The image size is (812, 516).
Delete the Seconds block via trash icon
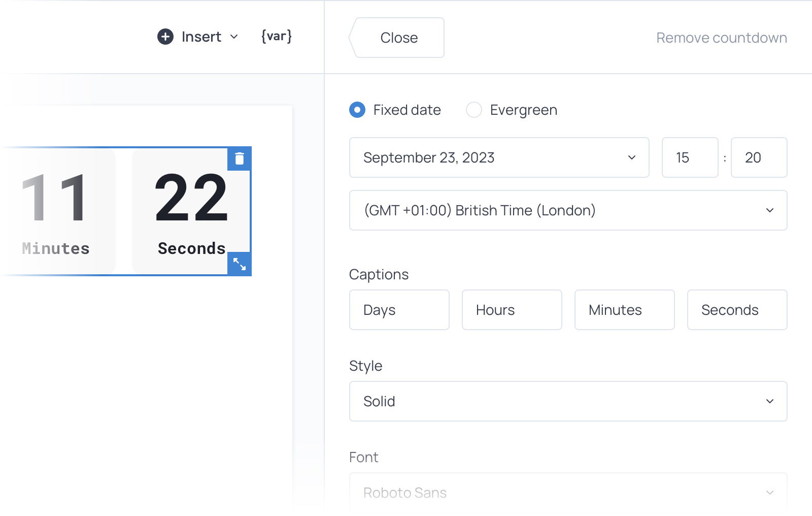click(x=240, y=158)
